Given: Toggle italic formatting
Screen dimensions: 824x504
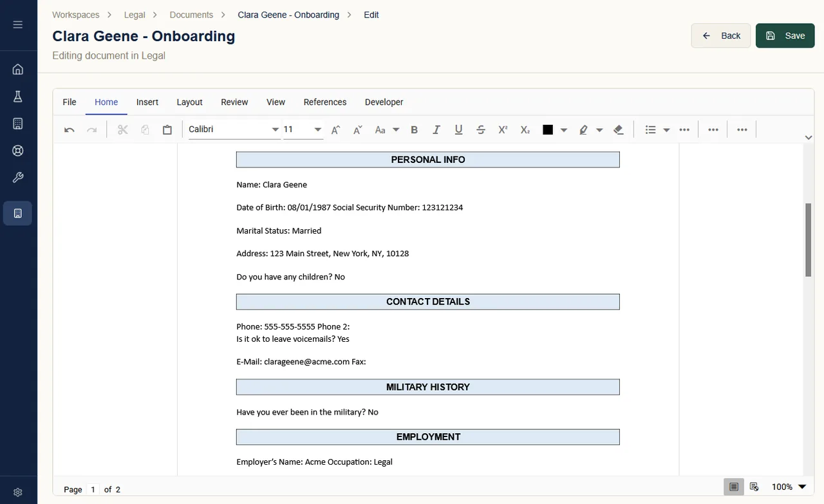Looking at the screenshot, I should tap(436, 130).
